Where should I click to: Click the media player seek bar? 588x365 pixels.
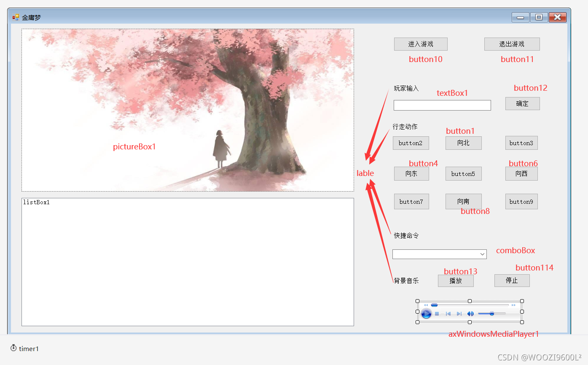(470, 305)
